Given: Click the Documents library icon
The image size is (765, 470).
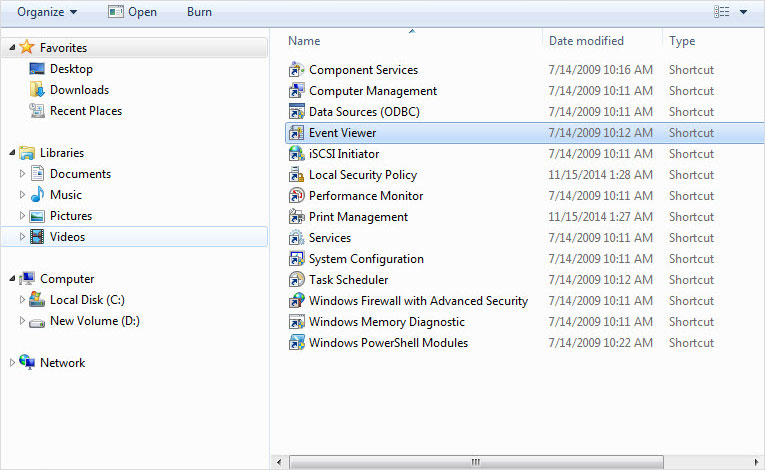Looking at the screenshot, I should click(x=37, y=174).
